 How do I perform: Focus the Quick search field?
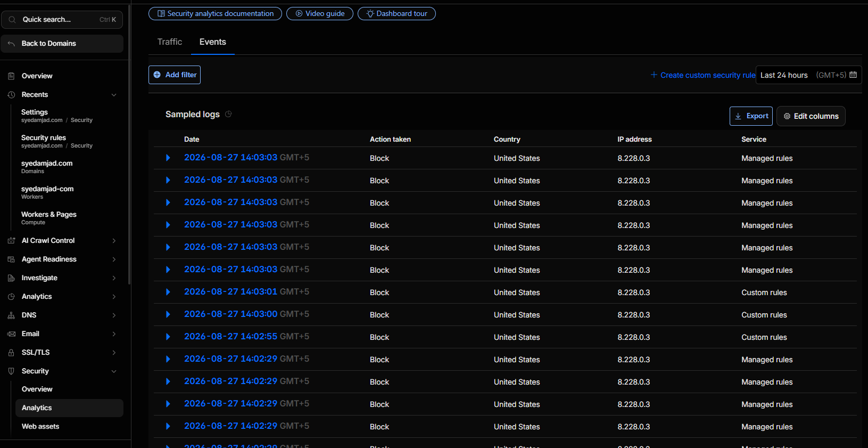tap(62, 20)
